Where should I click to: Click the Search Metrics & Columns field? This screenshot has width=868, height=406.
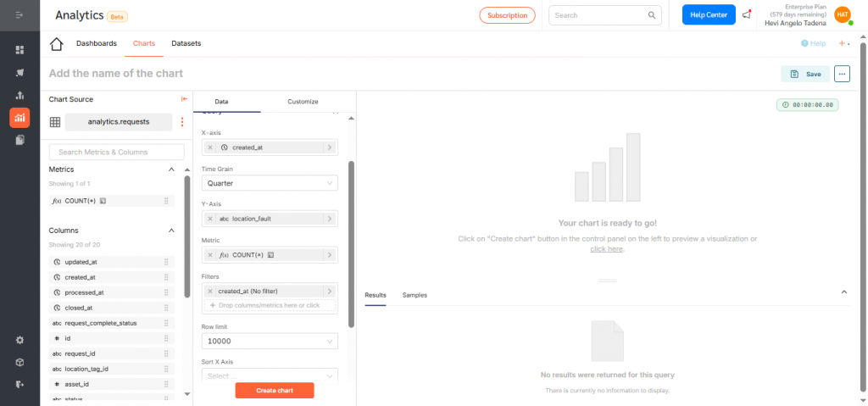point(116,152)
